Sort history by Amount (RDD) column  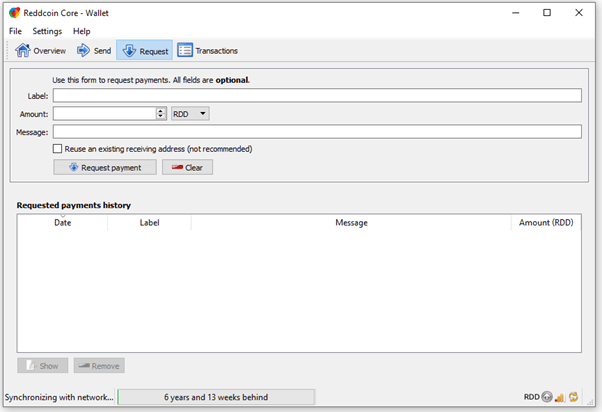(x=546, y=223)
